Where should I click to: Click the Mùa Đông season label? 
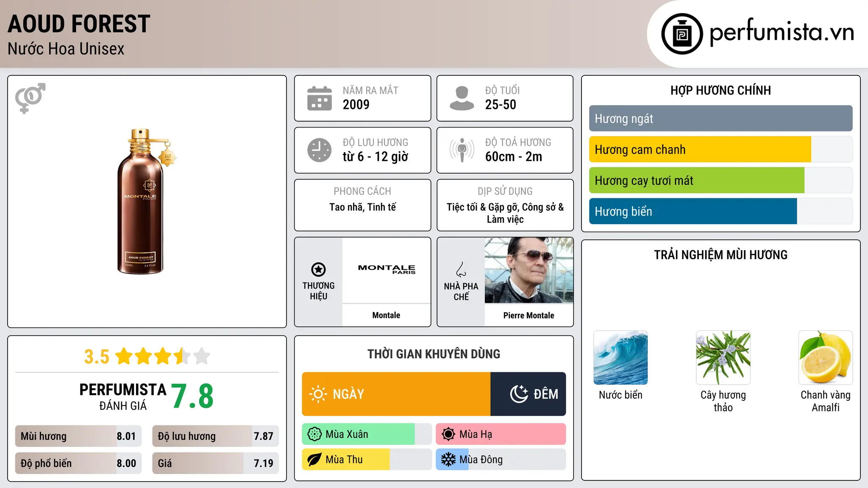pos(481,460)
